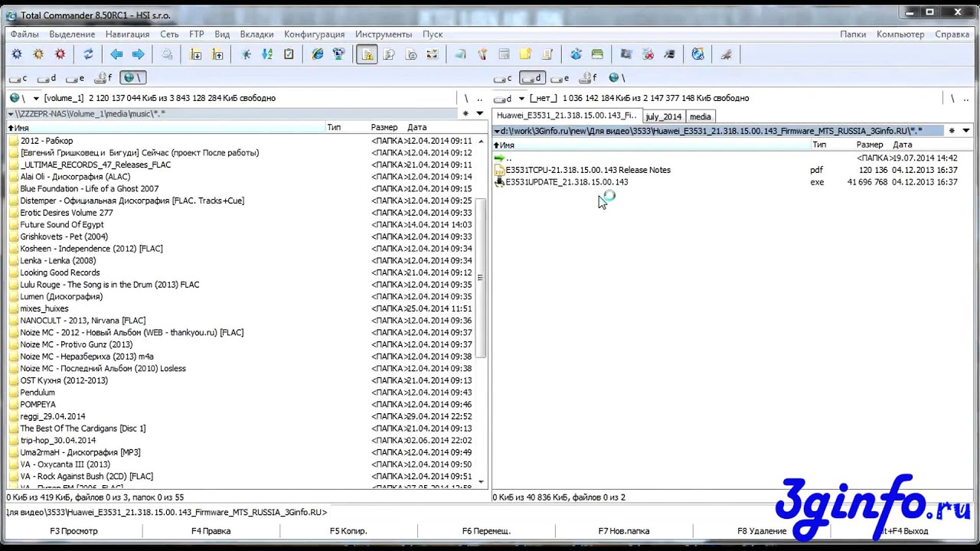This screenshot has width=980, height=551.
Task: Toggle the pressed document view icon
Action: [367, 54]
